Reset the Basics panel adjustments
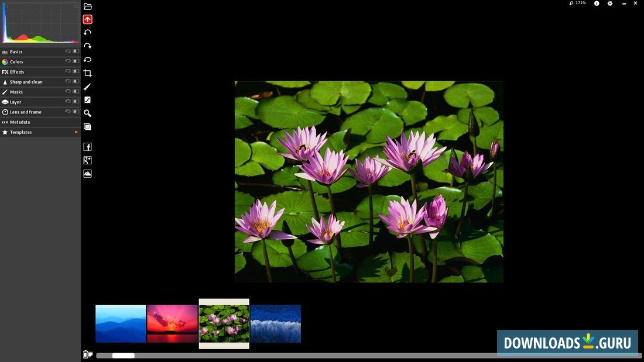The width and height of the screenshot is (644, 362). (x=68, y=51)
